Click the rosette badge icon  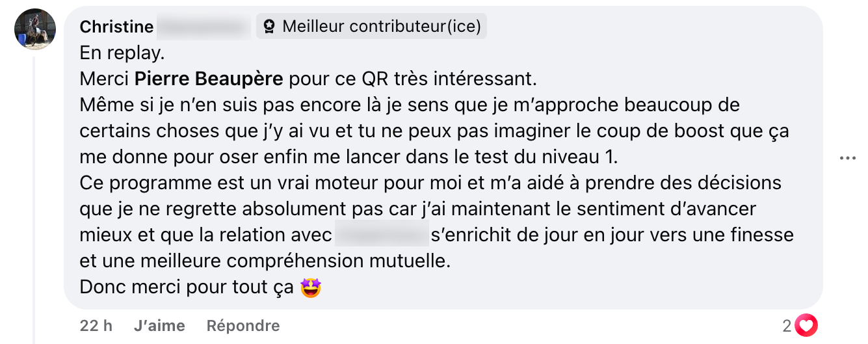[269, 27]
